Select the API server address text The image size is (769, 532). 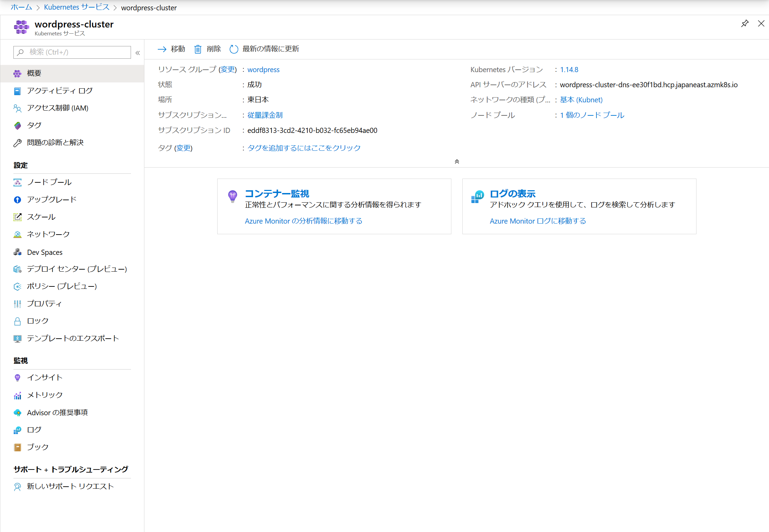coord(649,84)
